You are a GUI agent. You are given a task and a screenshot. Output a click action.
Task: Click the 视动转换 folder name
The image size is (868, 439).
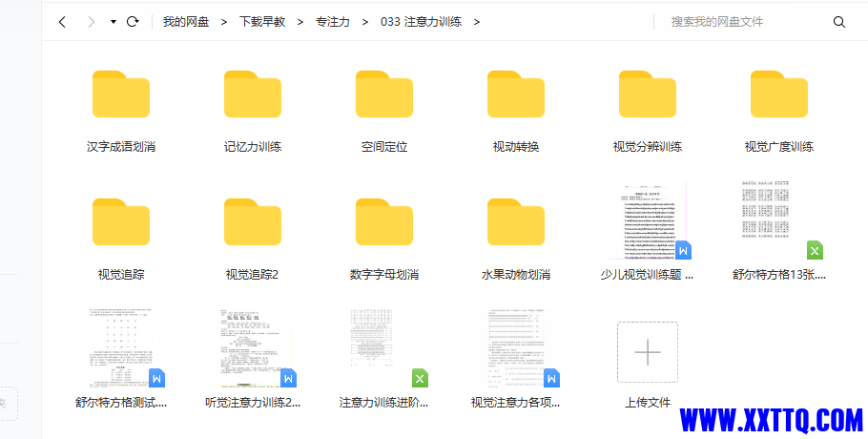coord(516,147)
